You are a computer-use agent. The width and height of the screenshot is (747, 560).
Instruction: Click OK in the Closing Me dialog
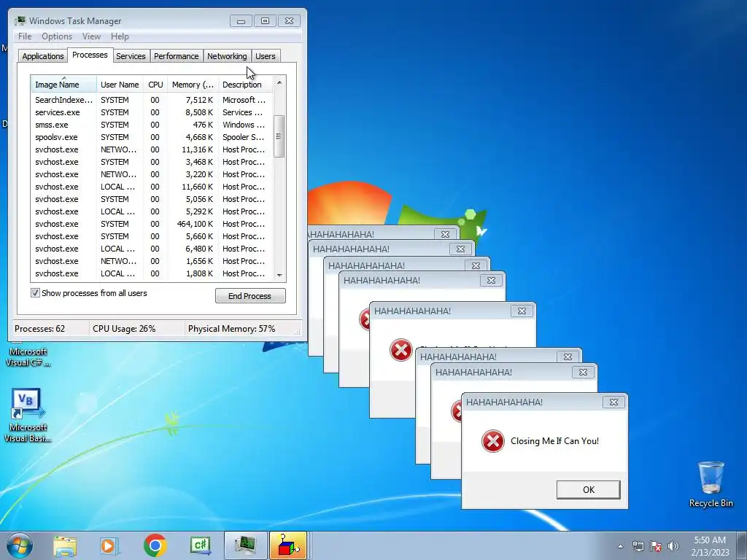(x=589, y=489)
